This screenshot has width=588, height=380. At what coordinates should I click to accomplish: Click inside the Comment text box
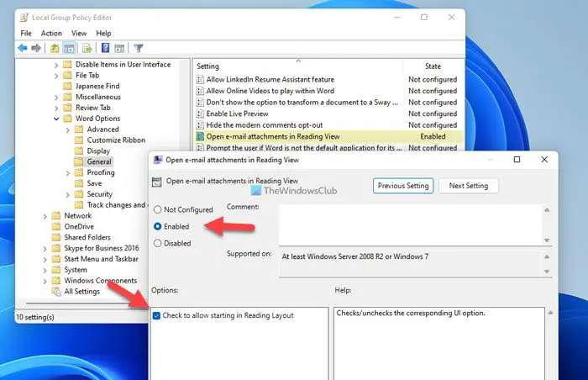click(411, 225)
